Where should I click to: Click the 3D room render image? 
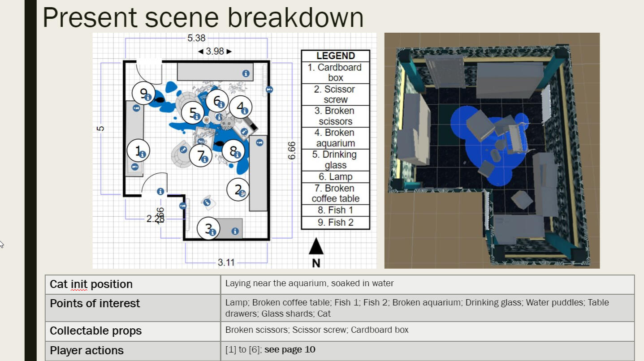(492, 150)
